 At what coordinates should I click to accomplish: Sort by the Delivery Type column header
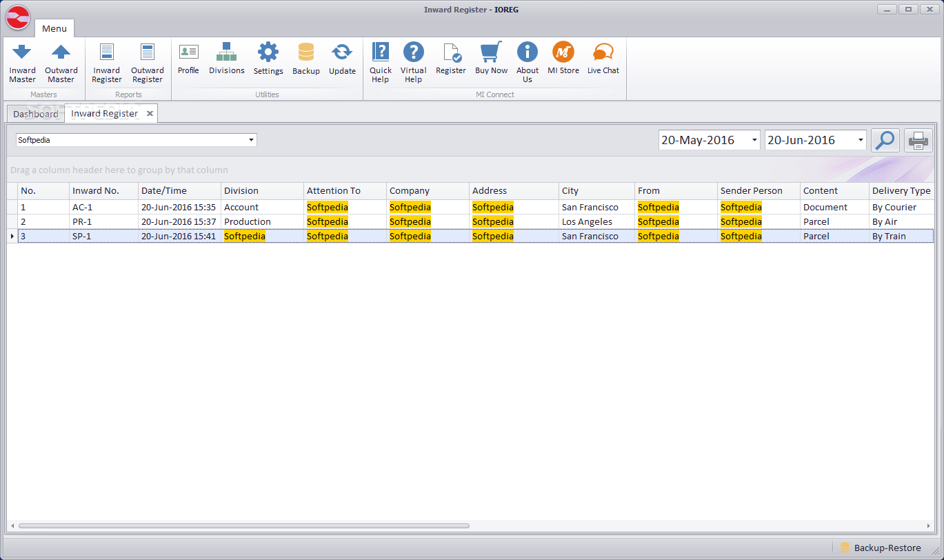pos(901,191)
